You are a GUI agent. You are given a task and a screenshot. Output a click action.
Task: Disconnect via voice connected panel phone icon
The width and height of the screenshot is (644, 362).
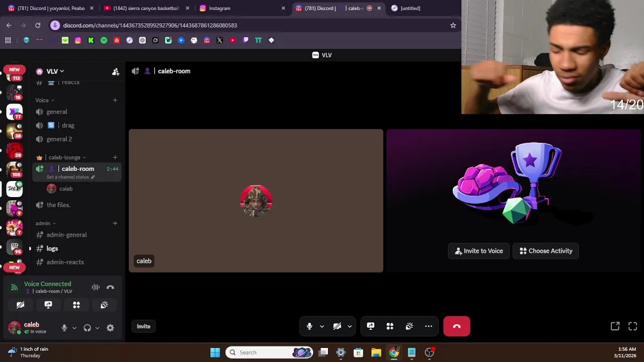click(x=110, y=287)
